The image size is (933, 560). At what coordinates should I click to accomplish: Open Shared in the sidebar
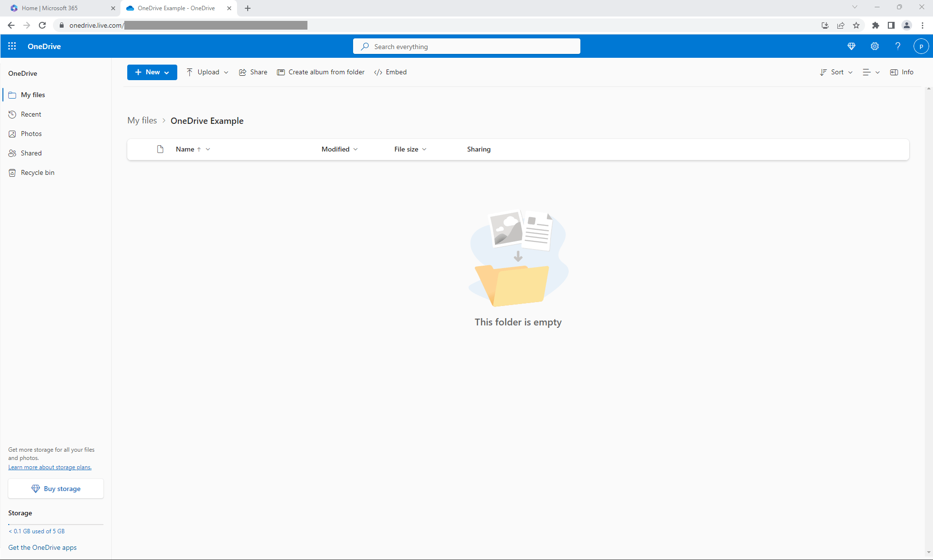[x=56, y=153]
